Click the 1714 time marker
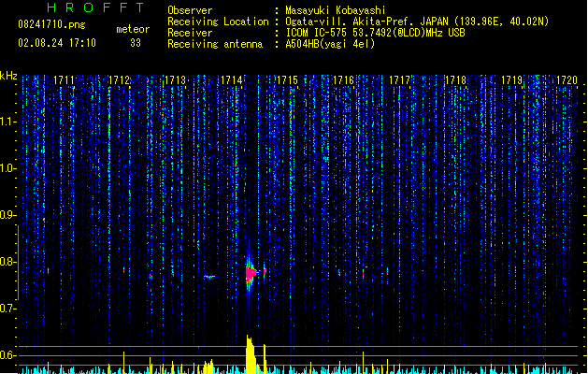The image size is (588, 374). click(x=232, y=80)
